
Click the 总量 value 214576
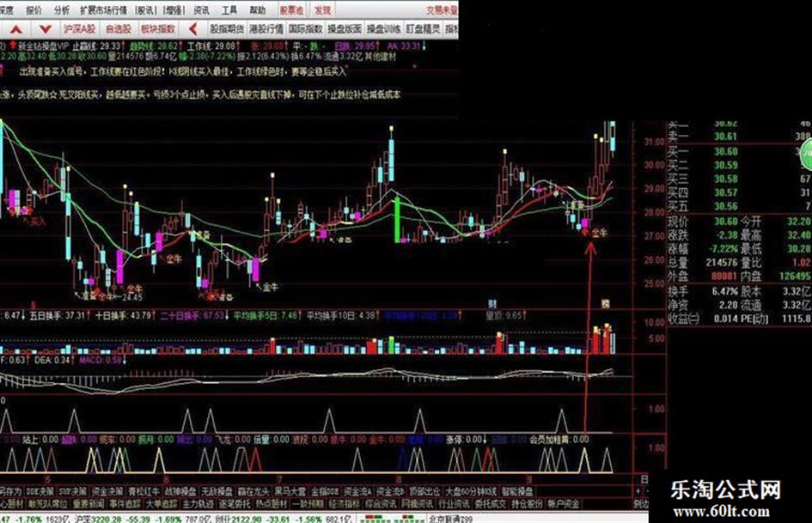click(x=722, y=263)
